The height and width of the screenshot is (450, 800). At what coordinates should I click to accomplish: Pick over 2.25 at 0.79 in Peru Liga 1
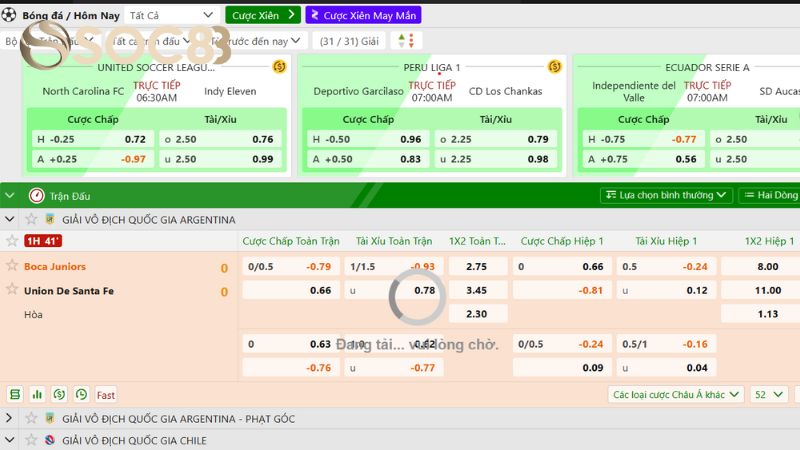point(496,139)
